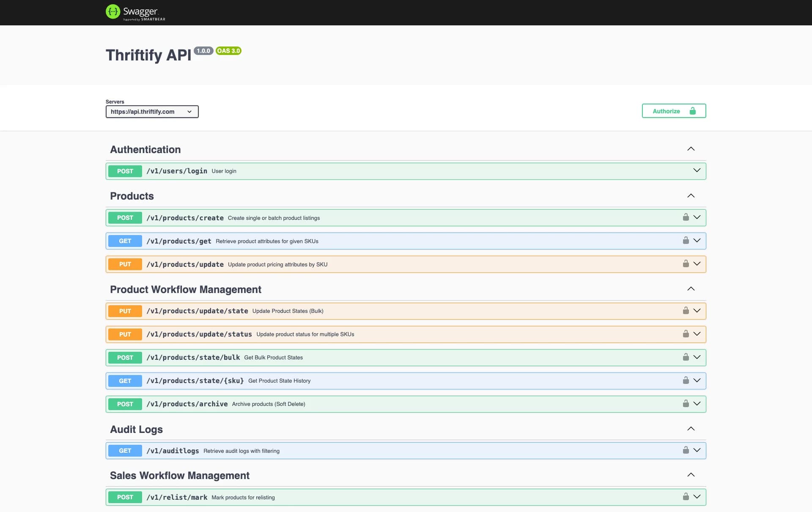
Task: Click the 'Archive products (Soft Delete)' description
Action: (x=269, y=404)
